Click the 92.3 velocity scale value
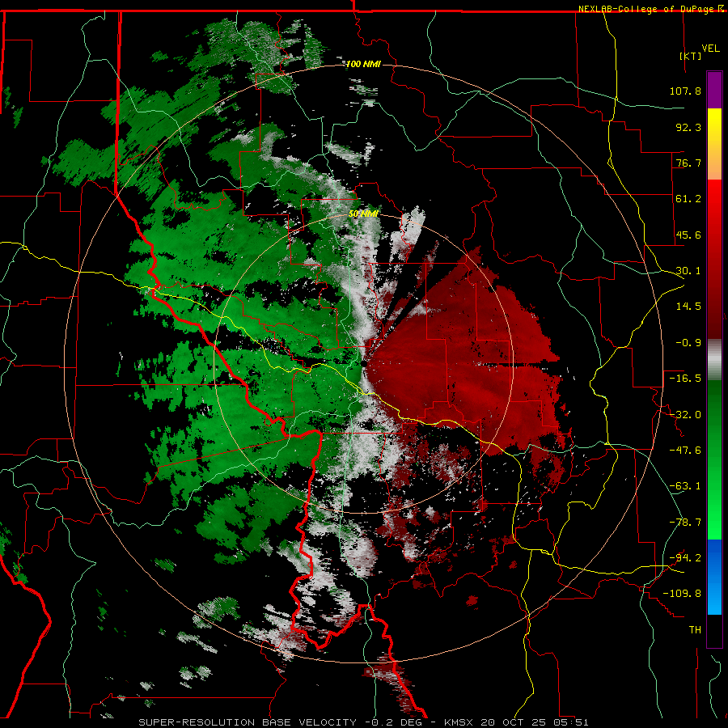The image size is (728, 728). click(688, 127)
